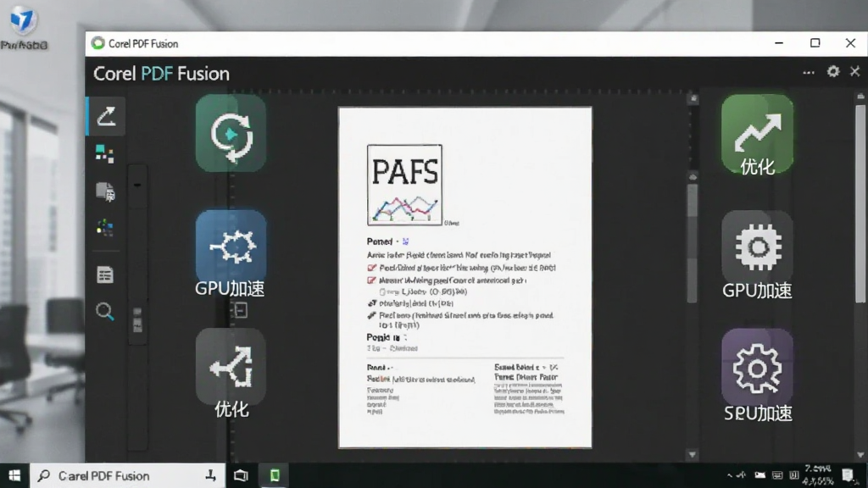Open the gray GPU加速 chip tile

point(757,255)
